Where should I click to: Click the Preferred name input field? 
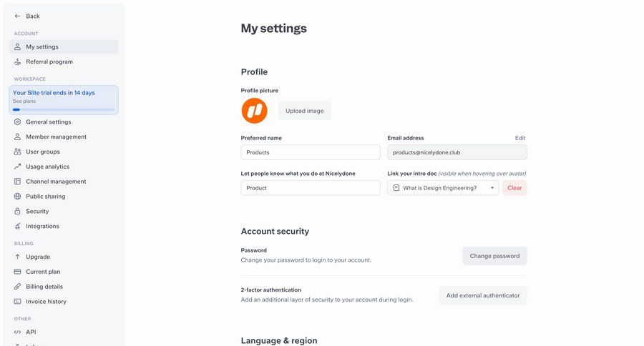pyautogui.click(x=311, y=152)
